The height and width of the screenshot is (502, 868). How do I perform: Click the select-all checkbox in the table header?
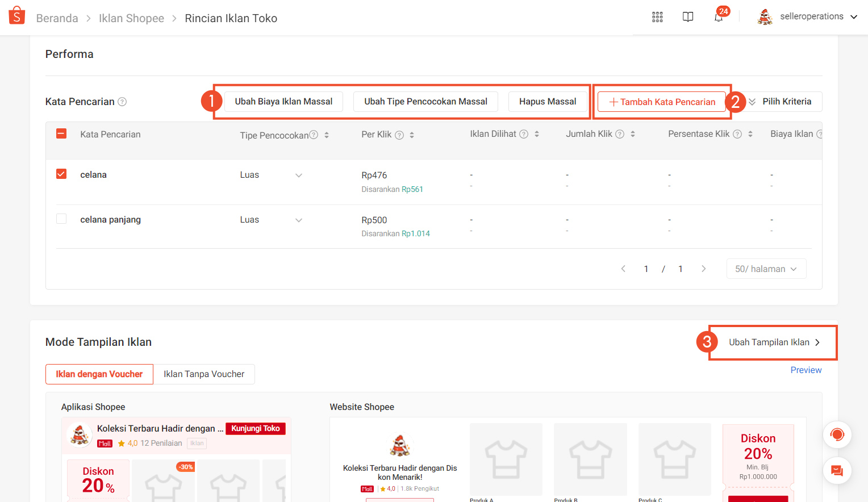pos(61,134)
